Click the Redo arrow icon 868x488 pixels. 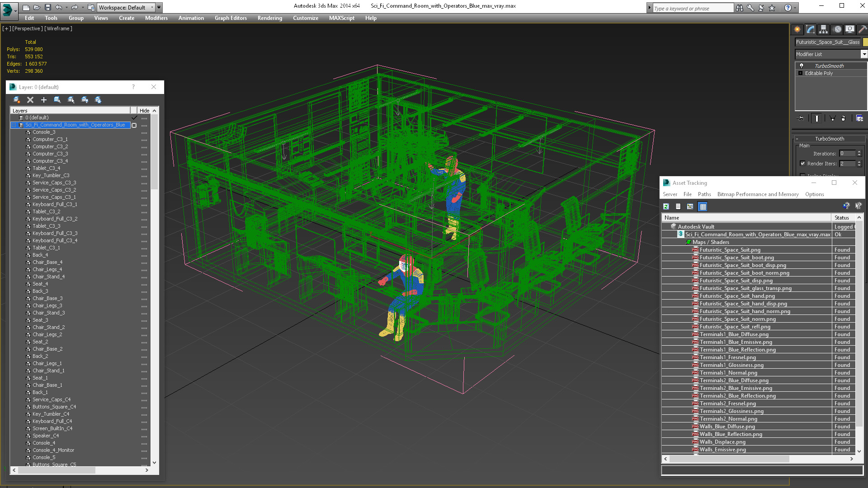[74, 7]
